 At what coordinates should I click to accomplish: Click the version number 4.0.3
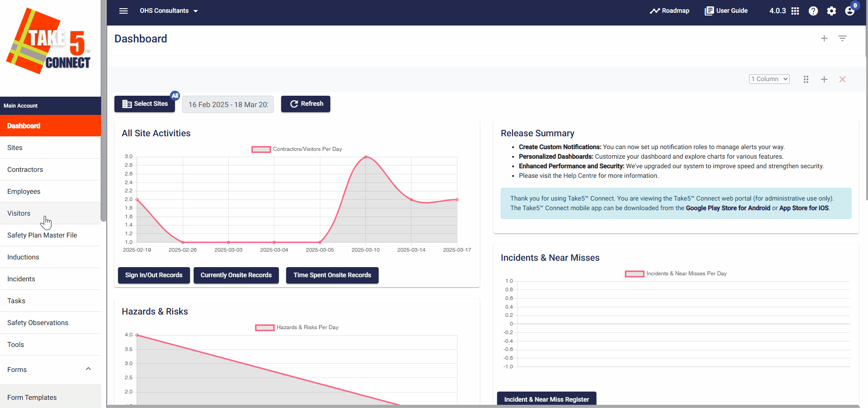pyautogui.click(x=777, y=11)
